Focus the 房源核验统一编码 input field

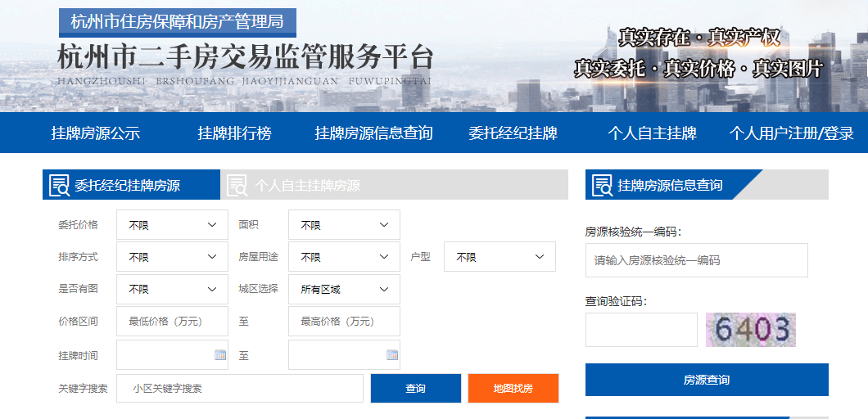click(696, 260)
